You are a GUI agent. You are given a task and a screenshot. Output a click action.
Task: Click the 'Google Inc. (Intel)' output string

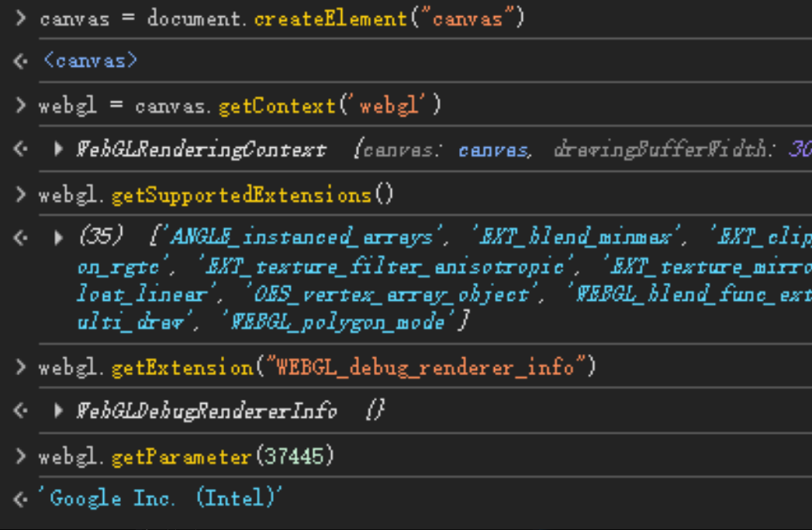[x=161, y=498]
